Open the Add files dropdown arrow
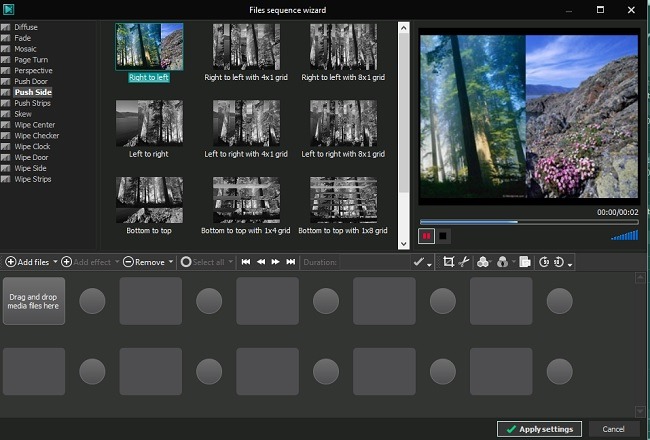 tap(55, 262)
